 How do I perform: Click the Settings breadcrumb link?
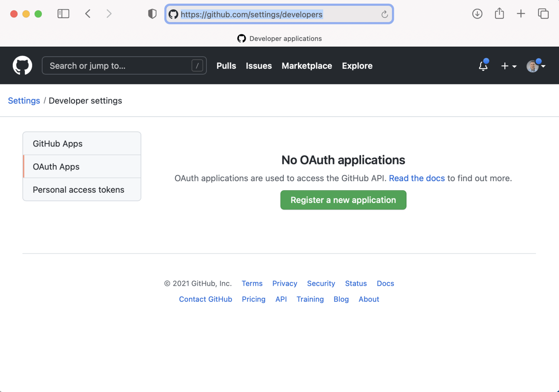pyautogui.click(x=24, y=101)
